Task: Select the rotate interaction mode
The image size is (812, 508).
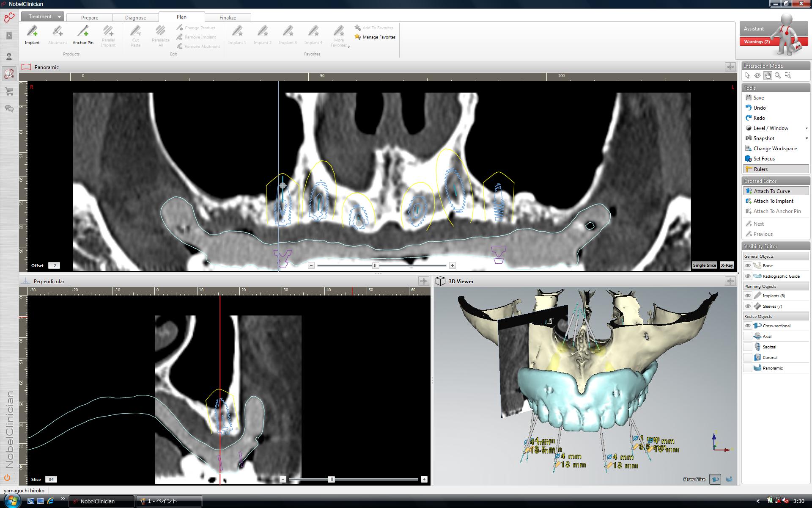Action: (757, 75)
